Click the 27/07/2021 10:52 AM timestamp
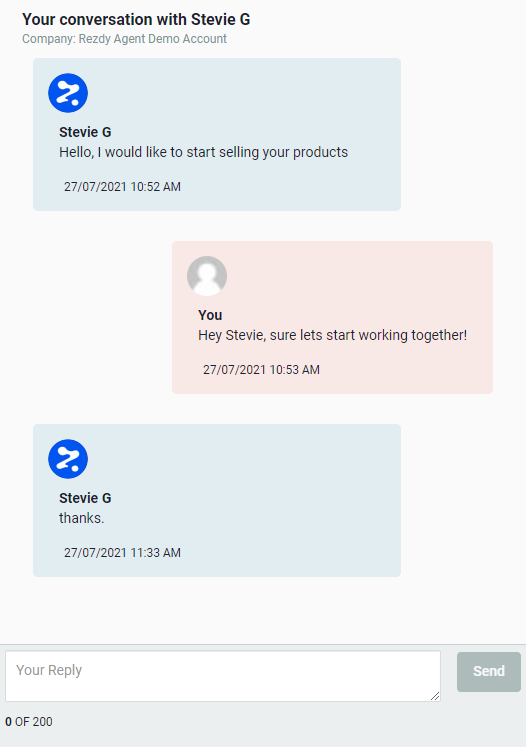526x747 pixels. pyautogui.click(x=122, y=187)
